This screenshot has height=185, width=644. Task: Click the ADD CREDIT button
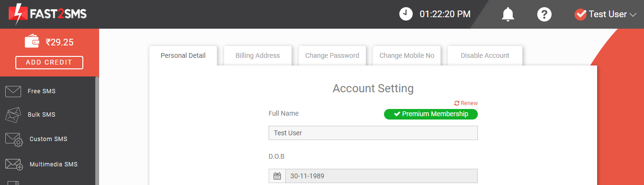pyautogui.click(x=49, y=63)
